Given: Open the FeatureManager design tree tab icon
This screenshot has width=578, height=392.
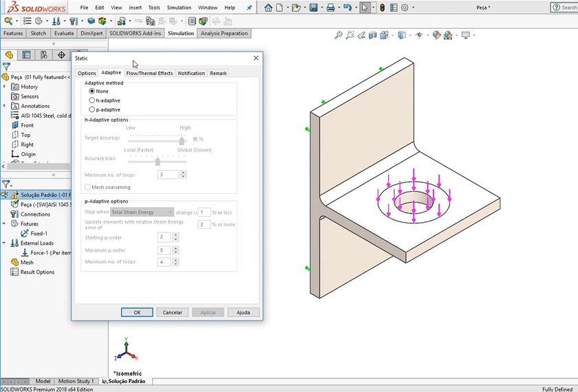Looking at the screenshot, I should tap(10, 55).
